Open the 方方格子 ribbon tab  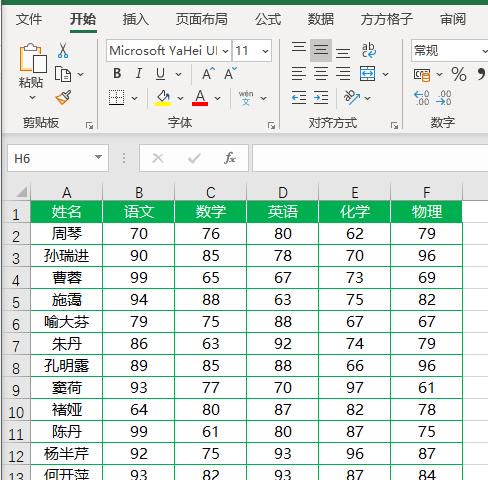point(387,19)
